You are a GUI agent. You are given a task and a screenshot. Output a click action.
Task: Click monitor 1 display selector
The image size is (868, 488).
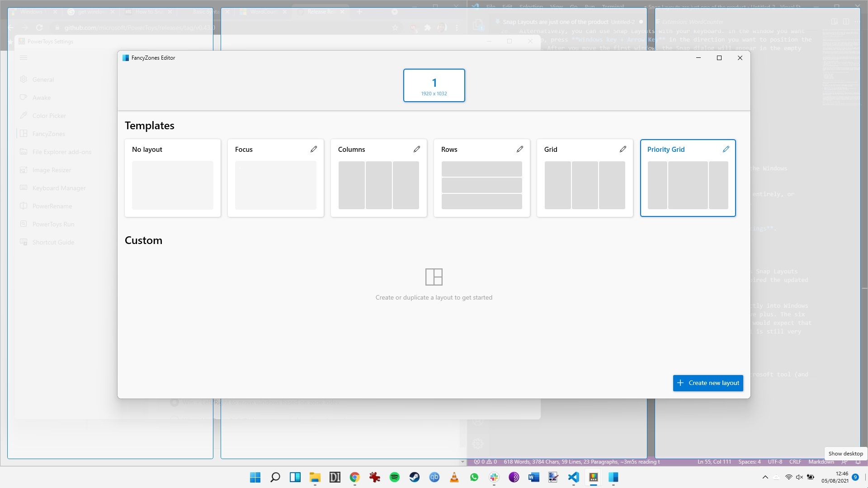[434, 84]
